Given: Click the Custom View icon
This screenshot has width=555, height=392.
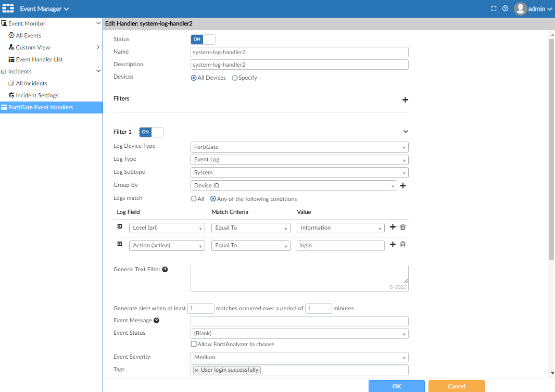Looking at the screenshot, I should (x=11, y=47).
